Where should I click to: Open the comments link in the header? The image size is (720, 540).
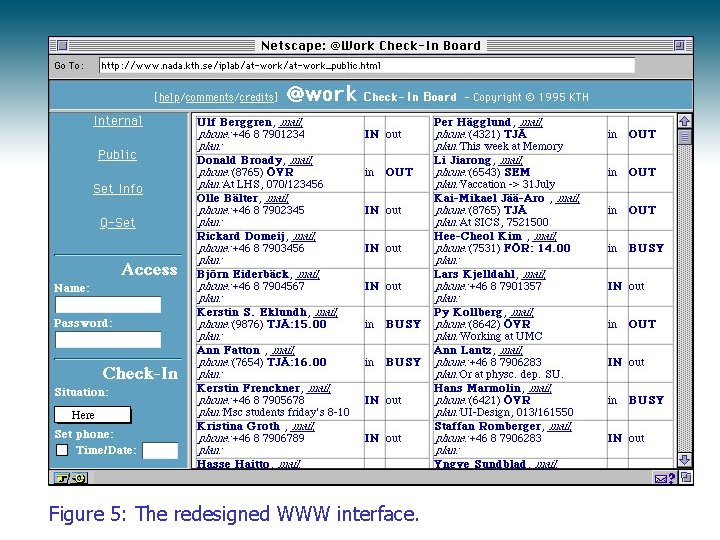(x=210, y=97)
